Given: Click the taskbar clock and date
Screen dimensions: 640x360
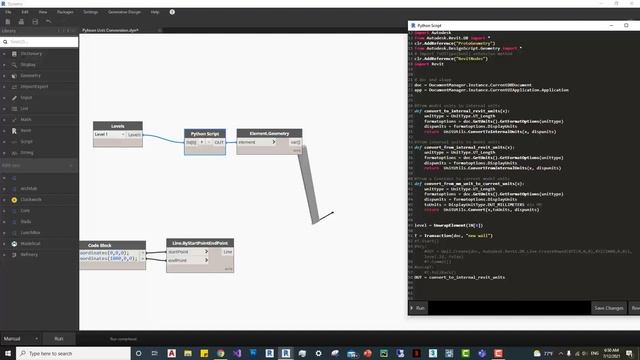Looking at the screenshot, I should 611,353.
